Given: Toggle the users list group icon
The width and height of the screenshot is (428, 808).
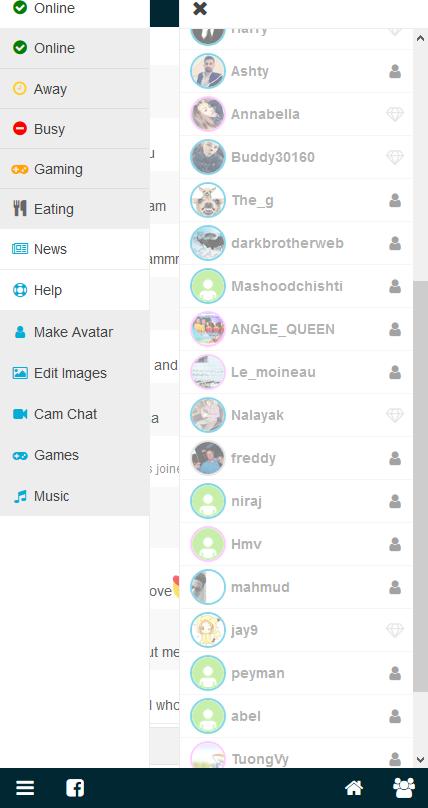Looking at the screenshot, I should tap(404, 787).
